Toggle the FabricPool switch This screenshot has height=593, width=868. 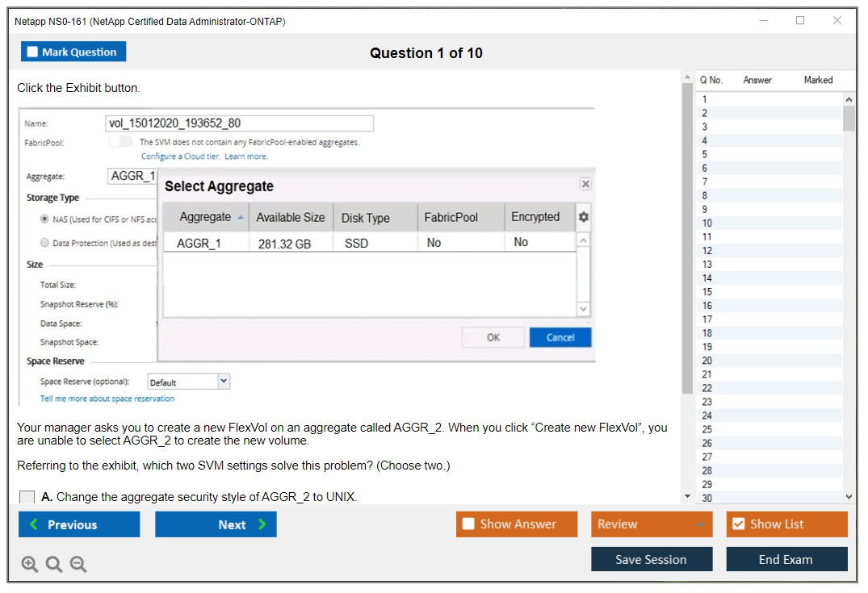coord(120,142)
